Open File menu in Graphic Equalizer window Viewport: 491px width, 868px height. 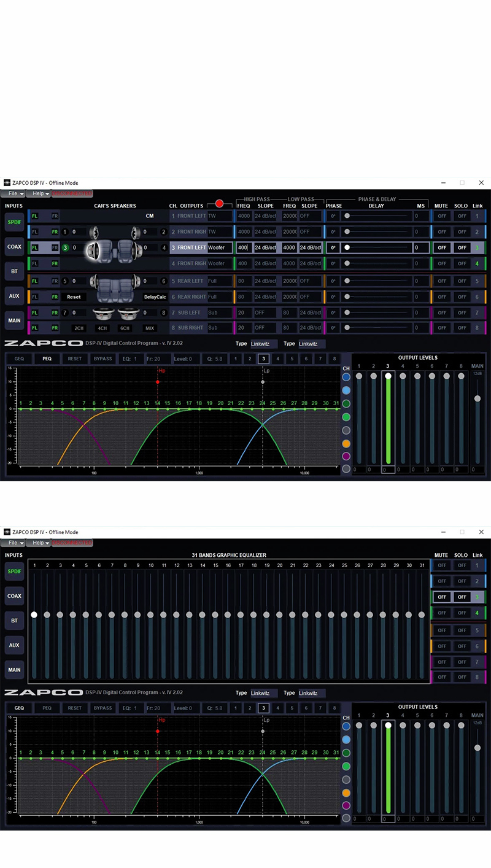click(x=12, y=543)
